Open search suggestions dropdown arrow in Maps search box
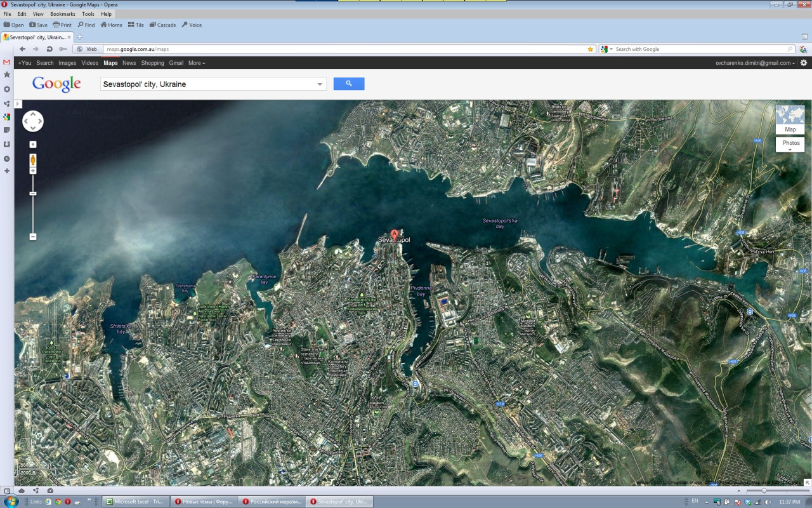Image resolution: width=812 pixels, height=508 pixels. (x=320, y=84)
